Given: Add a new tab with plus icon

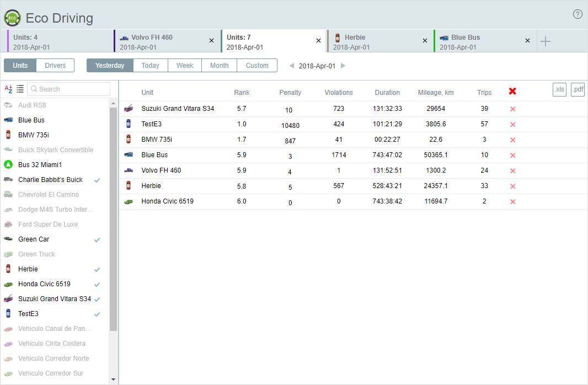Looking at the screenshot, I should click(545, 41).
